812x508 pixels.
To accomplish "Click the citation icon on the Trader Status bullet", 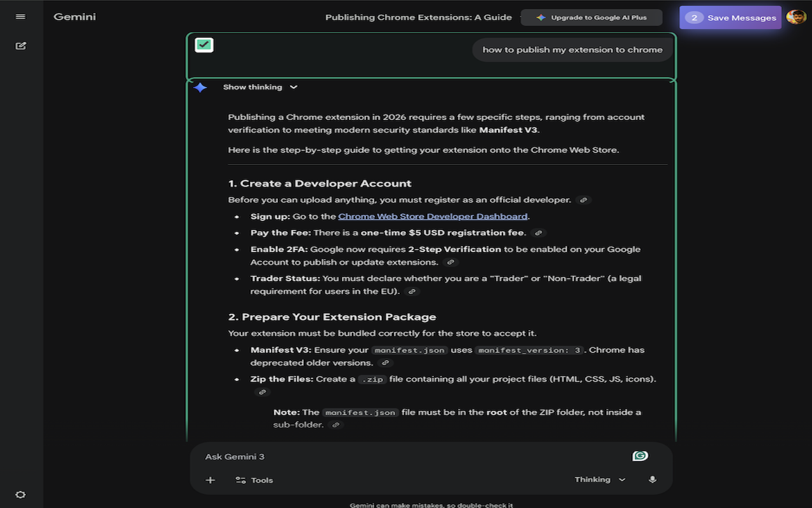I will point(411,291).
